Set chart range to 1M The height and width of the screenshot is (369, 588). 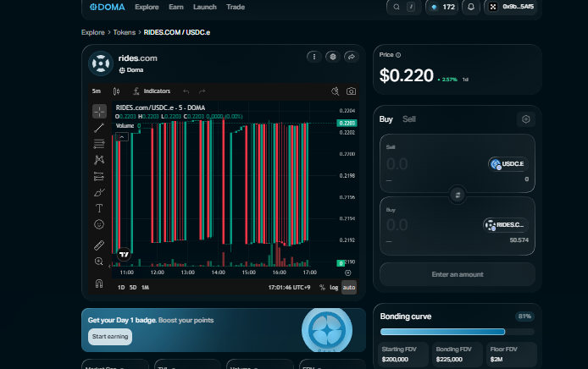(x=145, y=288)
